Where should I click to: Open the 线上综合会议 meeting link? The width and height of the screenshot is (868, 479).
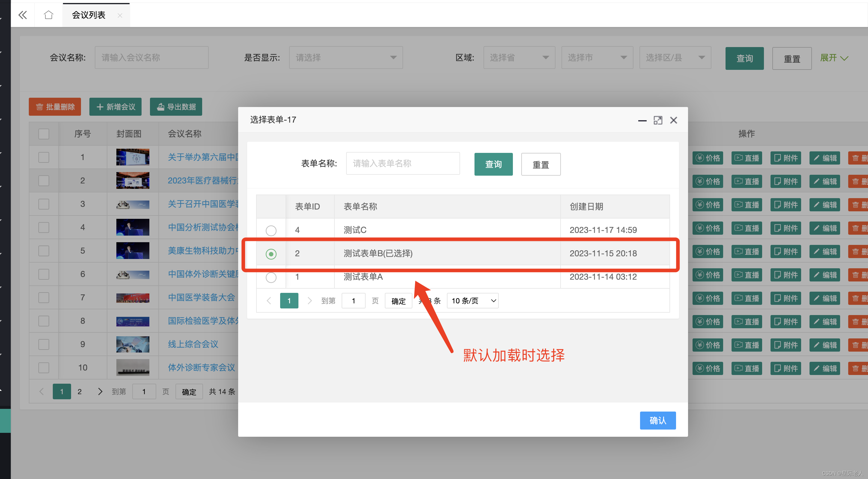193,344
